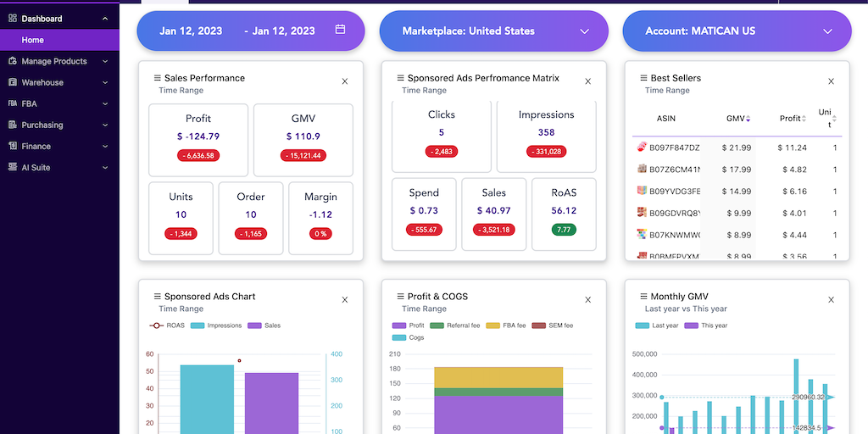
Task: Click the start date Jan 12, 2023 field
Action: click(191, 31)
